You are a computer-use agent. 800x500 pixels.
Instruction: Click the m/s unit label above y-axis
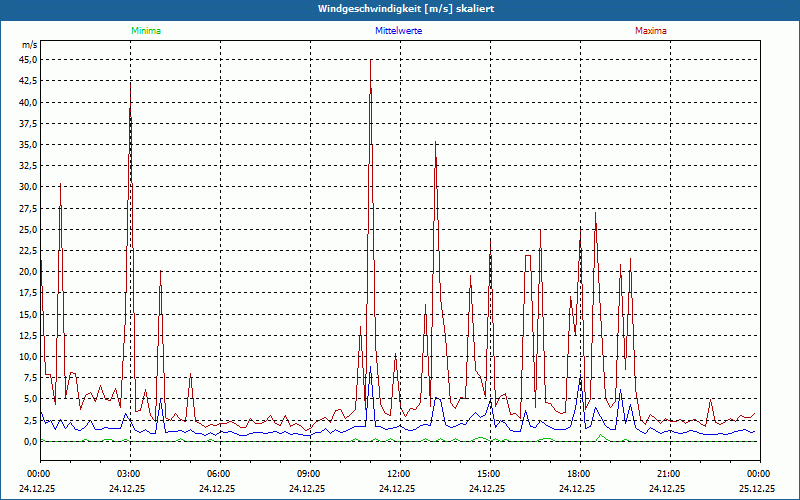[x=29, y=45]
